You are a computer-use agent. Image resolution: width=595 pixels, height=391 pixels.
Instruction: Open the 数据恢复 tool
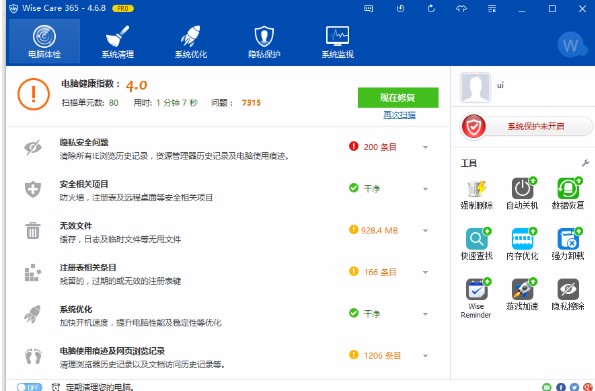pyautogui.click(x=568, y=194)
